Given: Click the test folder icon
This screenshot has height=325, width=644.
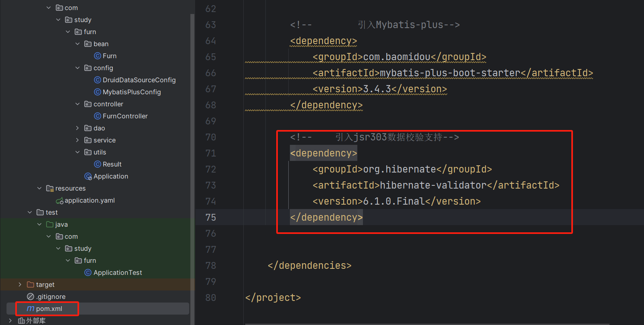Looking at the screenshot, I should pos(40,212).
